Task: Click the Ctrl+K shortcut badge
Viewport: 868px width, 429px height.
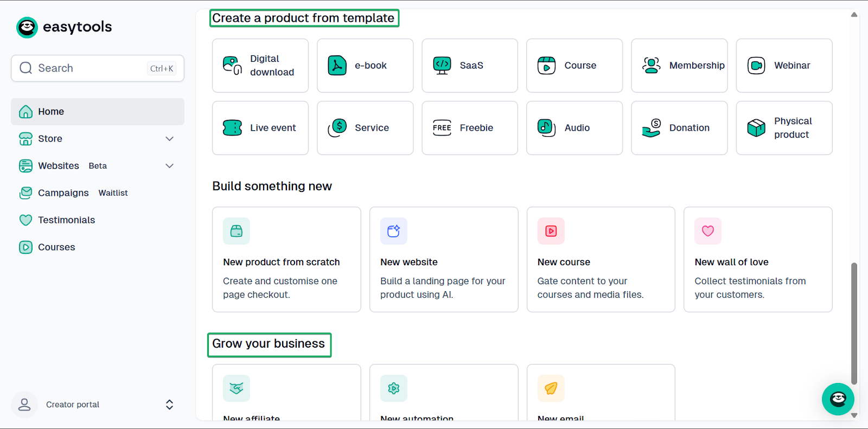Action: coord(162,68)
